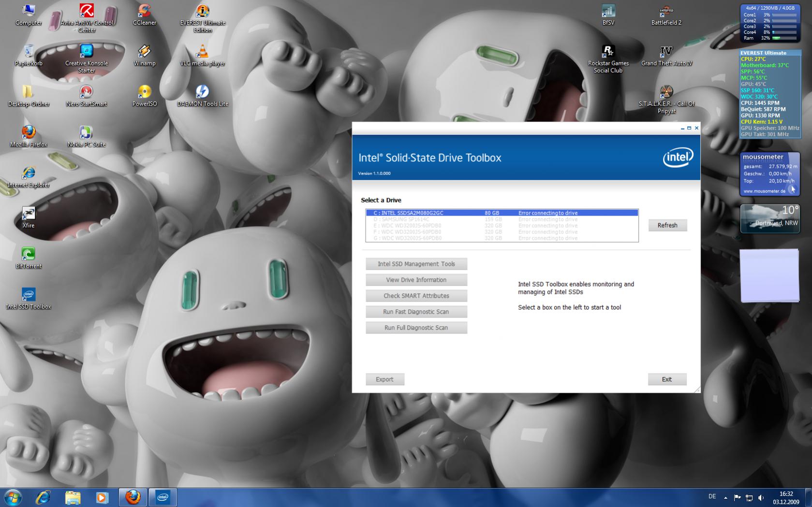Open the network tray icon
Screen dimensions: 812x507
tap(749, 497)
